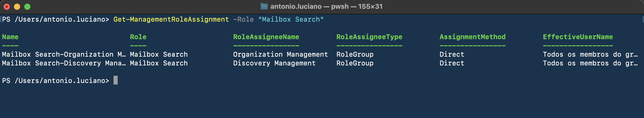Click the yellow minimize window button

click(17, 7)
